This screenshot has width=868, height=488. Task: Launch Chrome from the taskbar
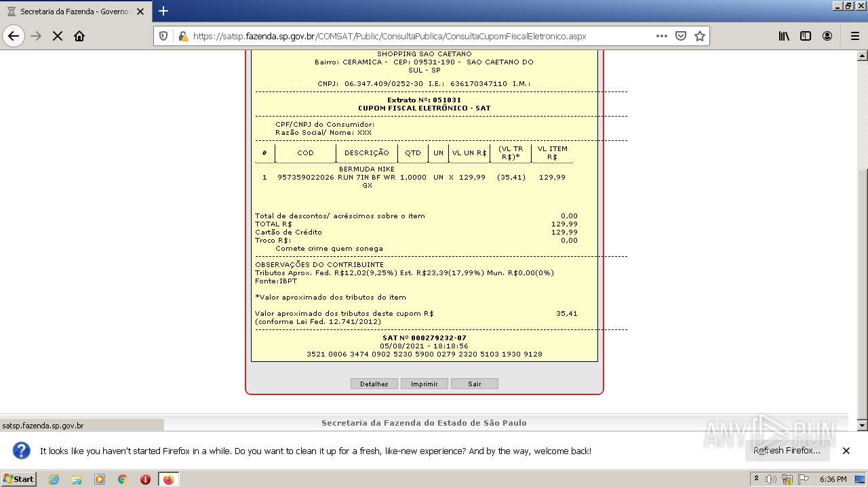tap(122, 479)
